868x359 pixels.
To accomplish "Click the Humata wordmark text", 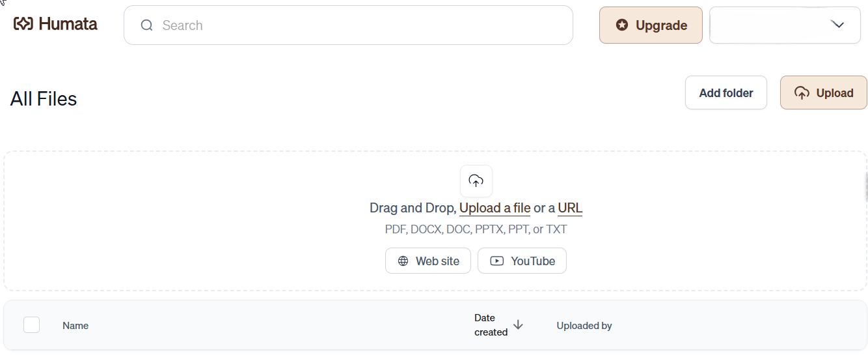I will click(x=68, y=24).
